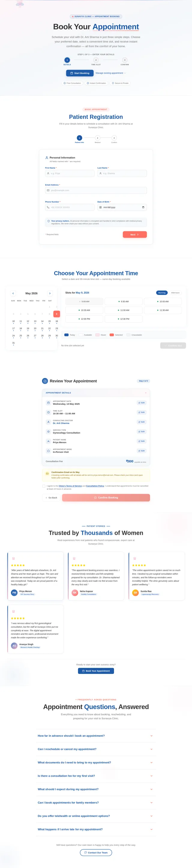The image size is (192, 868).
Task: Select May 20 in the calendar
Action: pyautogui.click(x=35, y=328)
